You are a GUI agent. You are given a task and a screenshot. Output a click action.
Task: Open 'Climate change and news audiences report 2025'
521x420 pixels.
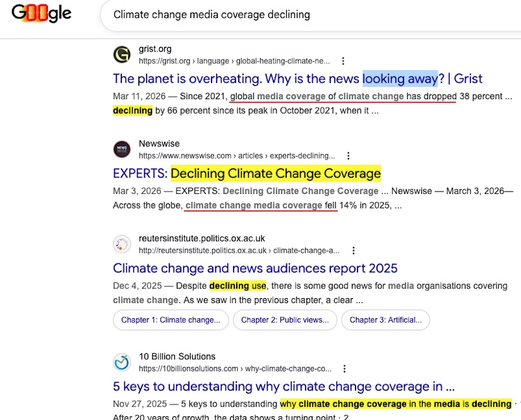pos(255,268)
